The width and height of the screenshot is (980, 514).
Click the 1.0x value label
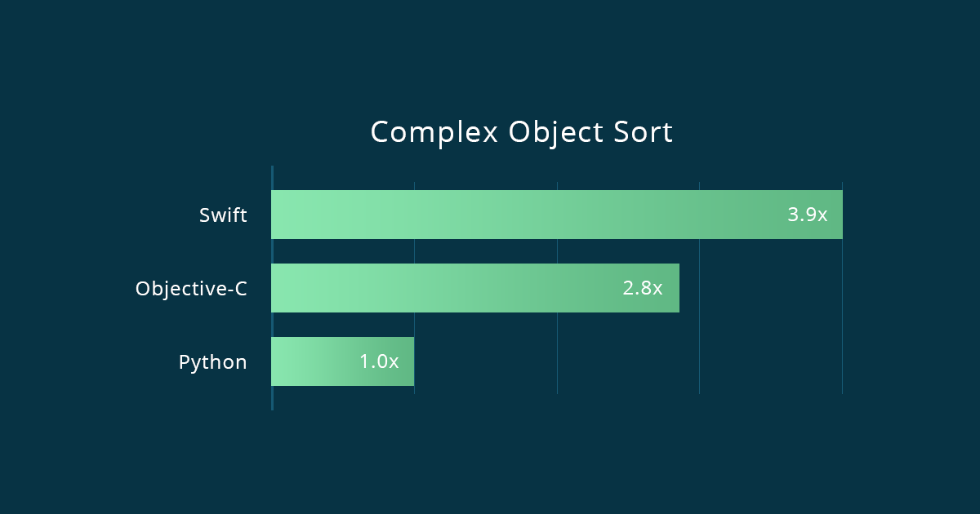point(379,361)
